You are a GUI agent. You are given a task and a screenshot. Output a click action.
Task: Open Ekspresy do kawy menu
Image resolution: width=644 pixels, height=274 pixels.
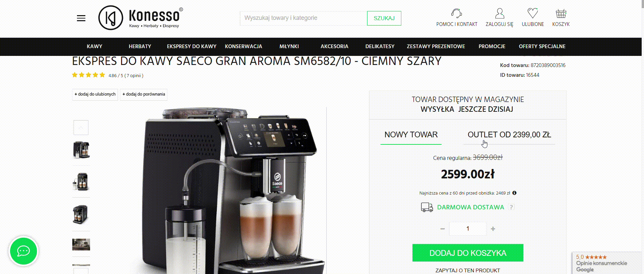tap(192, 46)
